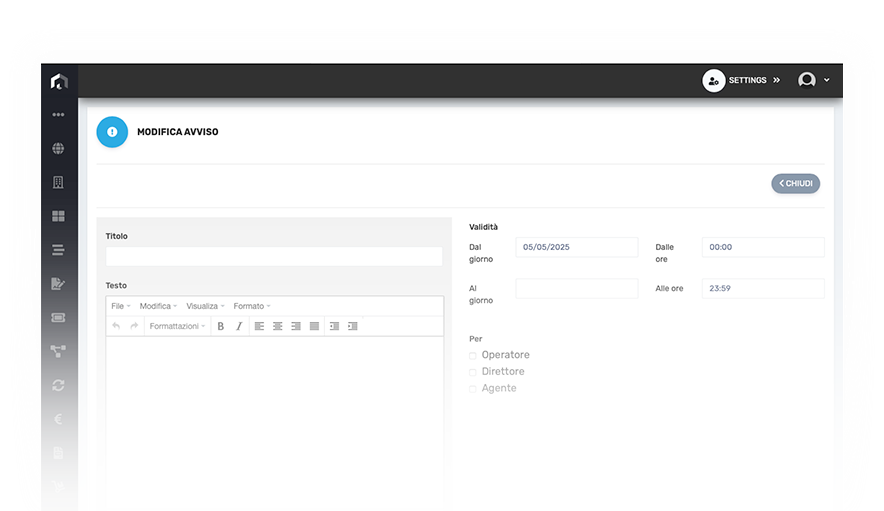This screenshot has width=884, height=511.
Task: Increase indent in editor
Action: (x=353, y=326)
